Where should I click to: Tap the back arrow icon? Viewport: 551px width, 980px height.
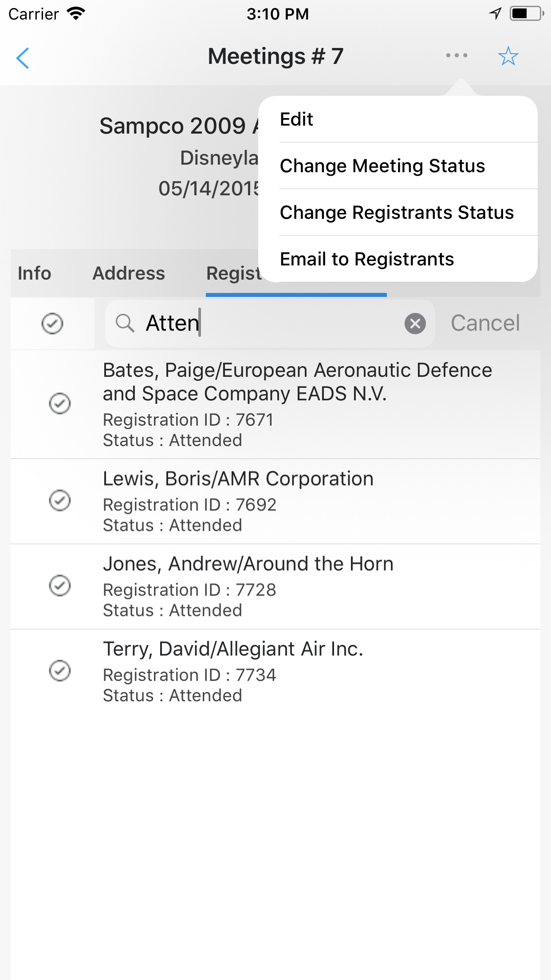click(23, 58)
